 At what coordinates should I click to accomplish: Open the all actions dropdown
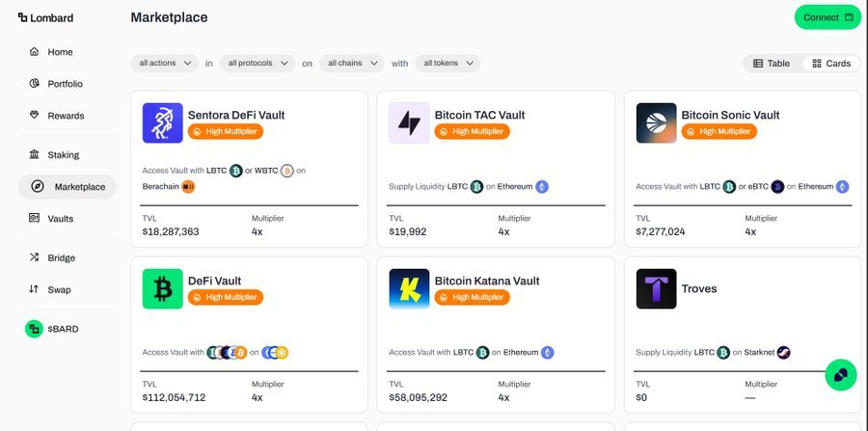click(x=164, y=63)
